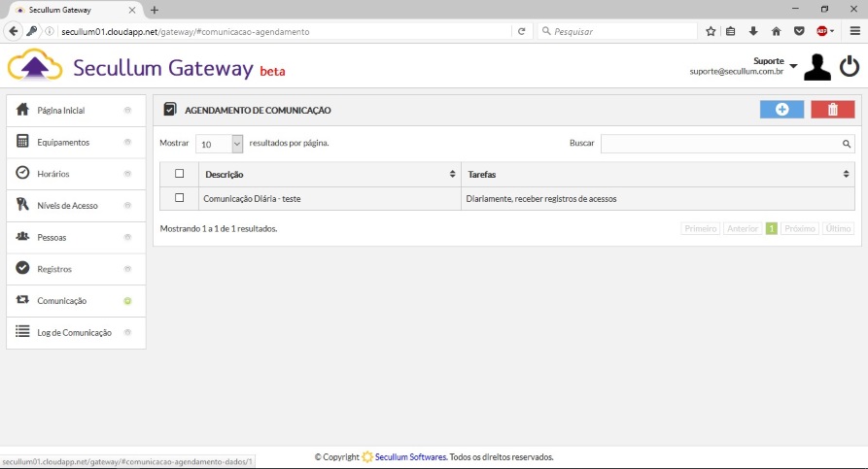The width and height of the screenshot is (868, 469).
Task: Go to Log de Comunicação menu item
Action: (x=74, y=332)
